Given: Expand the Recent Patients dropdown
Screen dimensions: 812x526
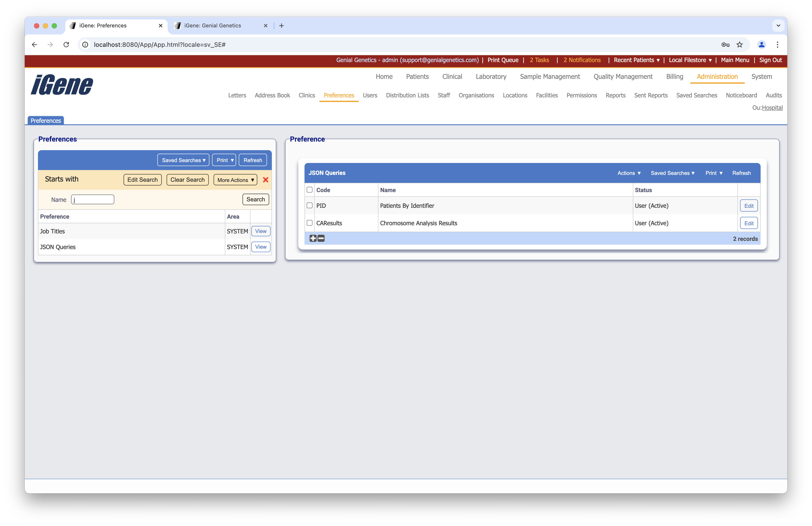Looking at the screenshot, I should tap(636, 60).
